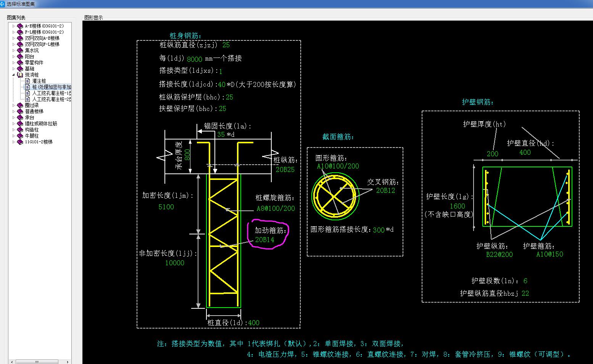Select the 普通楼梯 tree label
The height and width of the screenshot is (364, 593).
tap(34, 111)
